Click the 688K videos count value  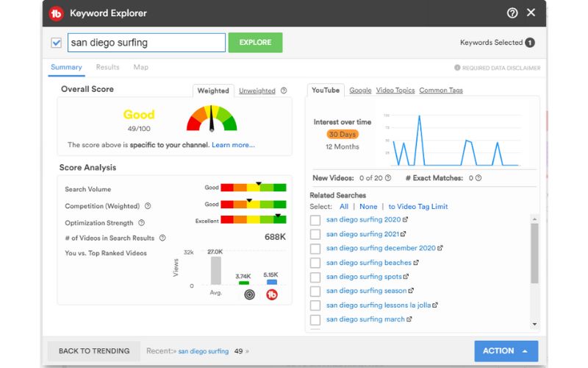(275, 237)
